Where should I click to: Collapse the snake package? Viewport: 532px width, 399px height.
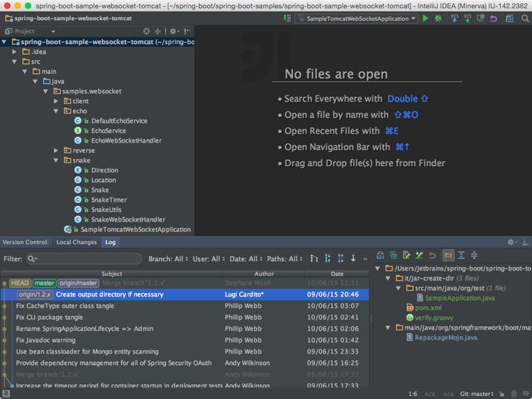point(56,160)
